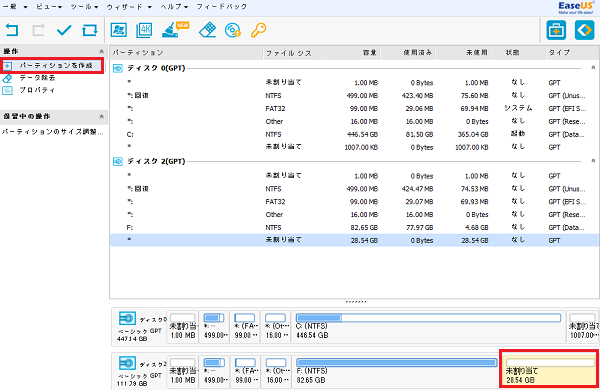
Task: Click the splitter handle dots above disk map
Action: [x=356, y=302]
